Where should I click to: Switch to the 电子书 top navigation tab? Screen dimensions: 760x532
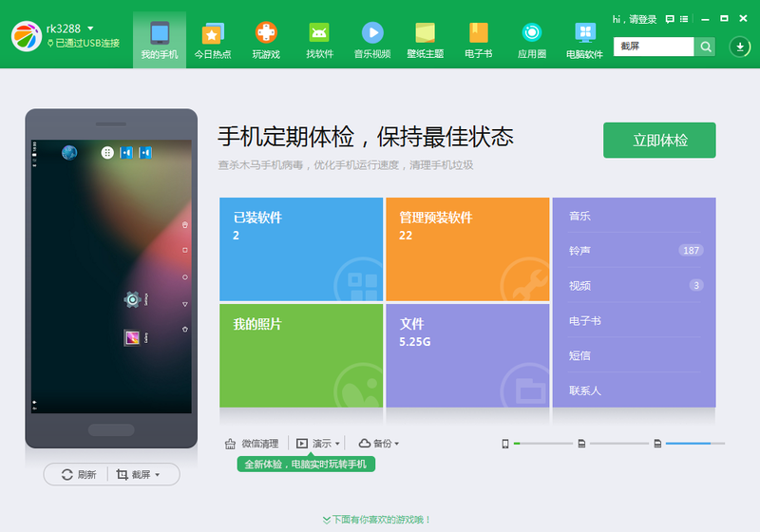coord(478,39)
